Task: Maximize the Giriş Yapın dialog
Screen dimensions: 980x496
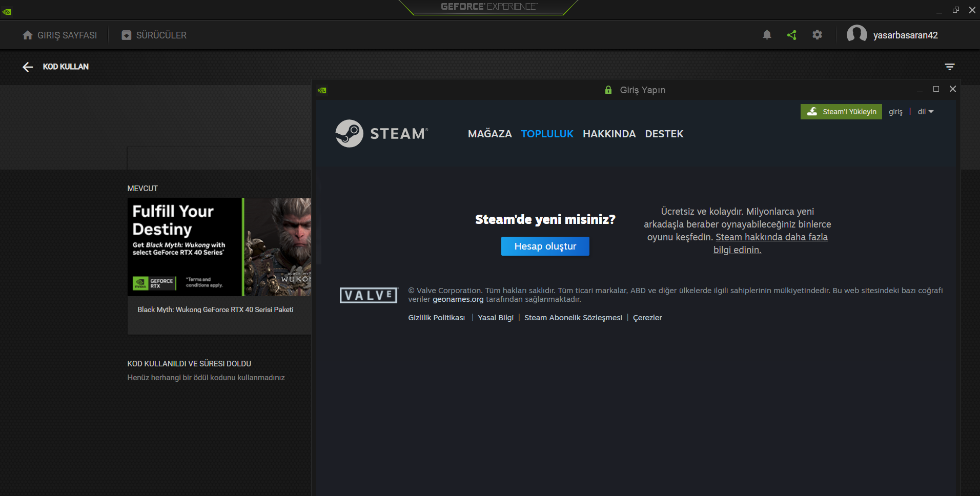Action: tap(936, 89)
